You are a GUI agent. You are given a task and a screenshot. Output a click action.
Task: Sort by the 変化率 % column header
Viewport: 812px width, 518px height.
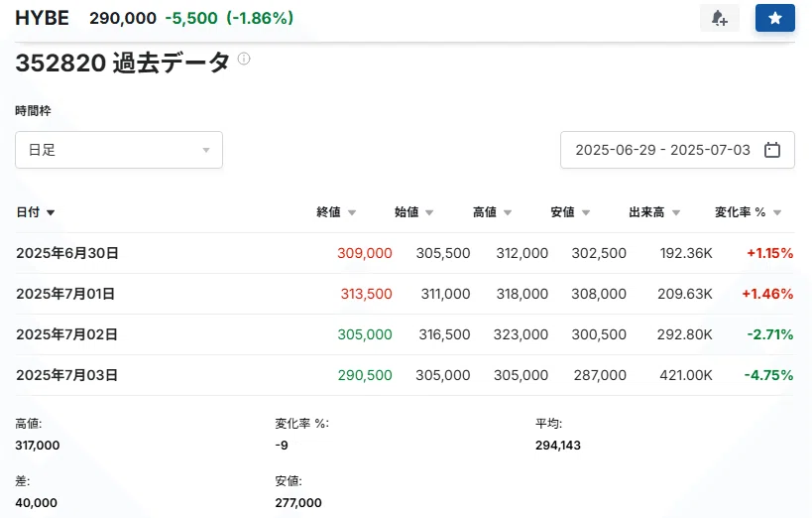tap(749, 212)
